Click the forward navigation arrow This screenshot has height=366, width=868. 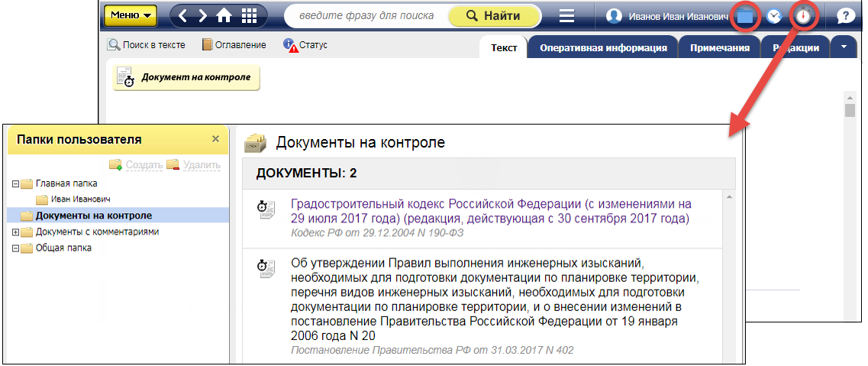pyautogui.click(x=202, y=15)
